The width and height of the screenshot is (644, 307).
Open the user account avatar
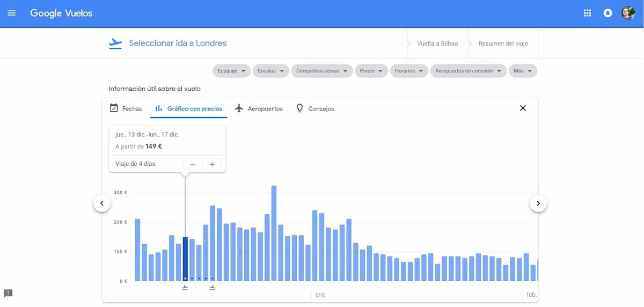[628, 13]
